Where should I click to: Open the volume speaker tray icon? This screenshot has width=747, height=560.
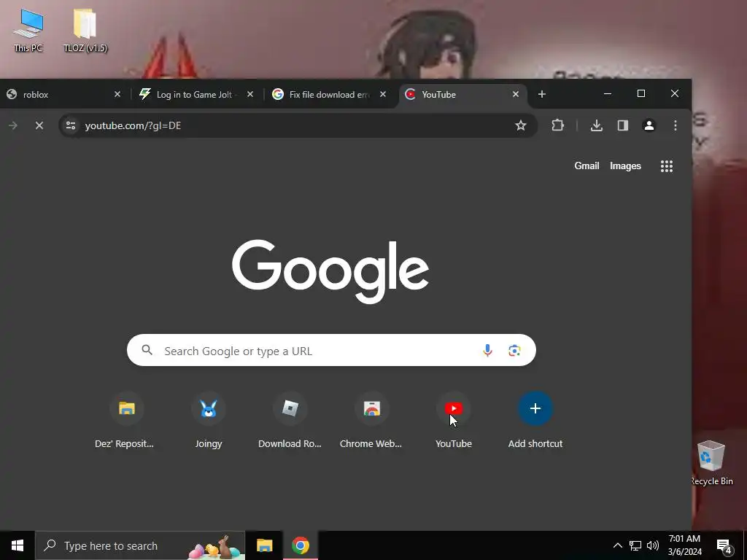[x=653, y=545]
